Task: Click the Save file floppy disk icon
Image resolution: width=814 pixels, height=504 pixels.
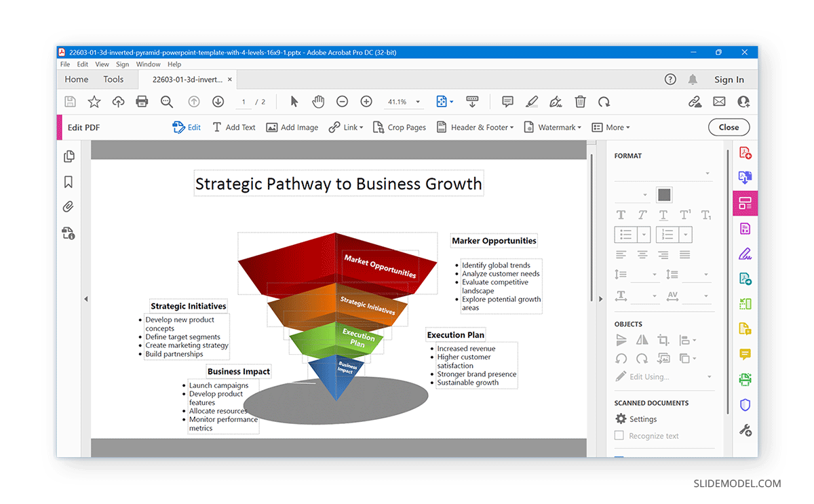Action: (70, 102)
